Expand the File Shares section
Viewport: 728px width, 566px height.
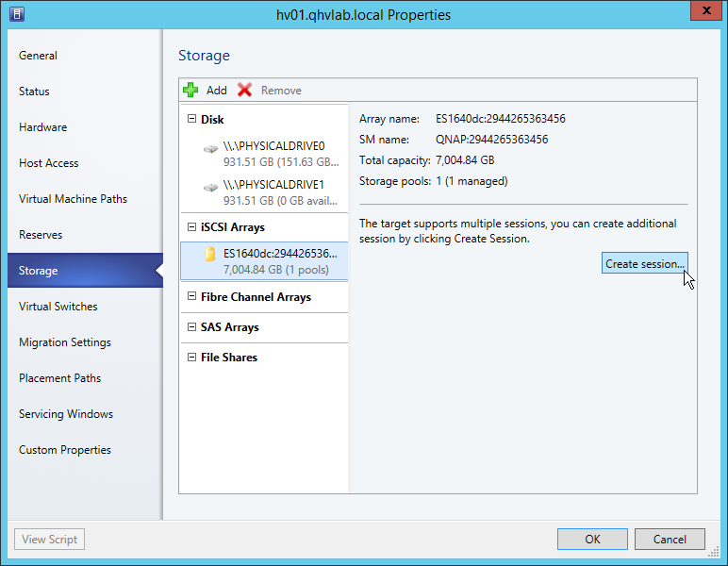pos(192,358)
